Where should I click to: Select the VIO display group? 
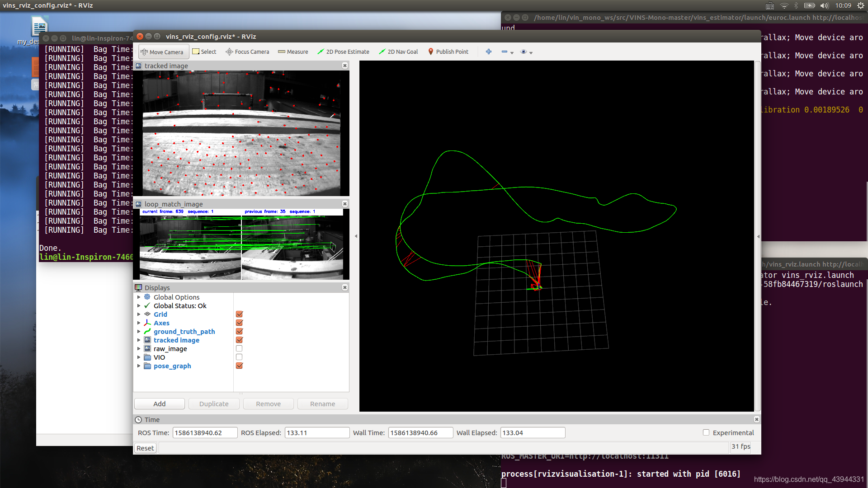coord(159,357)
